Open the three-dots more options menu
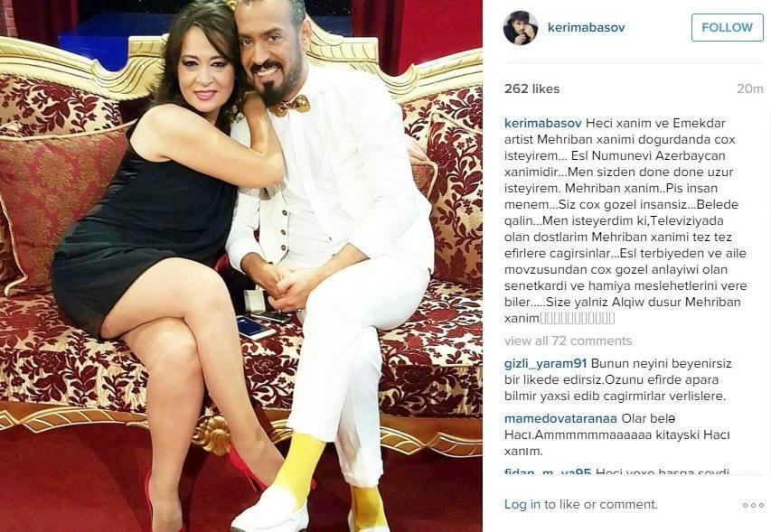 (753, 505)
